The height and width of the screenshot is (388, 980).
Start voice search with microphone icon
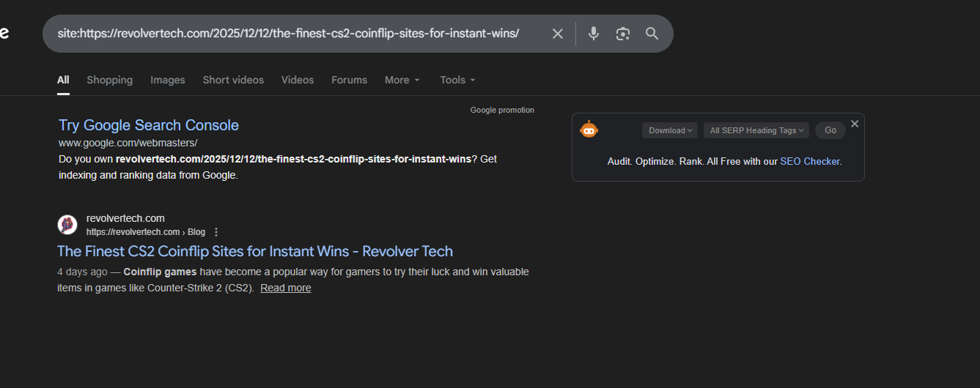pos(594,34)
